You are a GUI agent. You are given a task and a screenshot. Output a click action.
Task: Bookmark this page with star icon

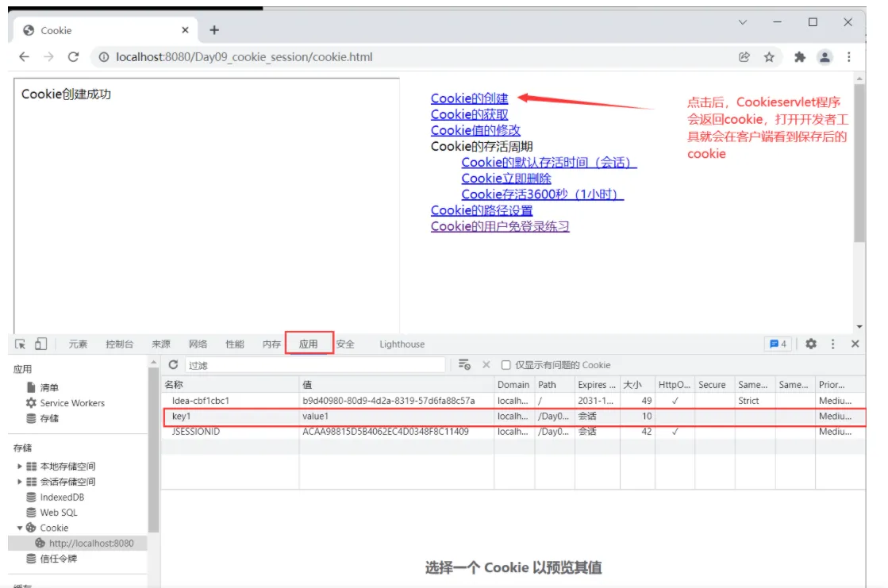click(768, 56)
